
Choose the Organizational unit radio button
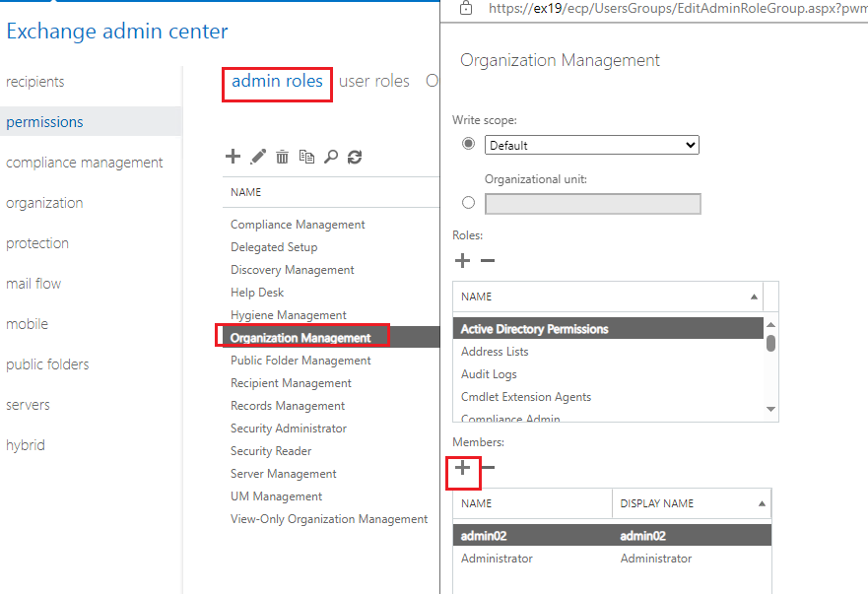(468, 201)
